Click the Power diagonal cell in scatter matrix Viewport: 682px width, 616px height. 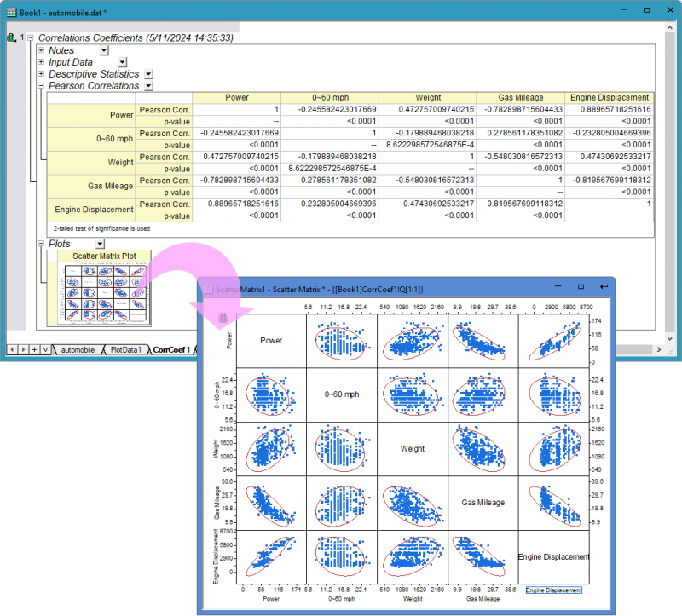[x=271, y=341]
